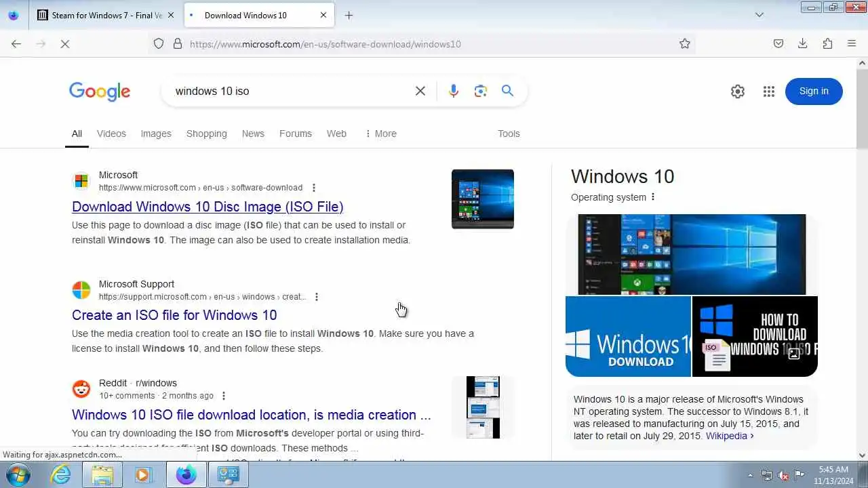Switch to News results tab

pos(253,134)
